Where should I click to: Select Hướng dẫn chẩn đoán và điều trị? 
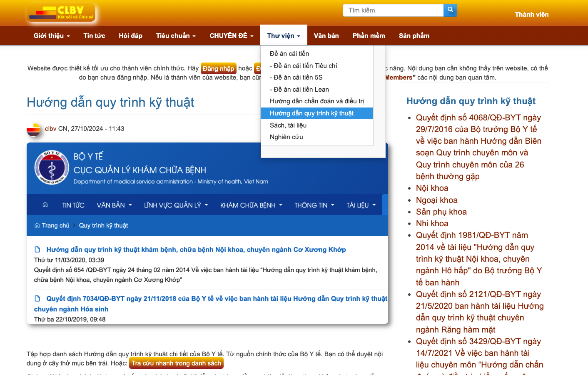click(x=316, y=101)
